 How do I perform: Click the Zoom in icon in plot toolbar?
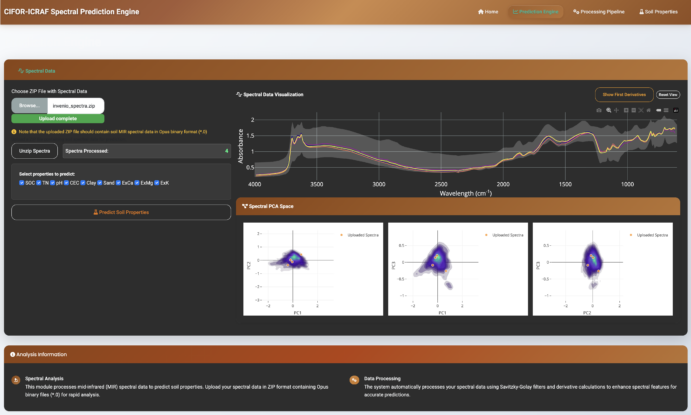click(x=626, y=110)
